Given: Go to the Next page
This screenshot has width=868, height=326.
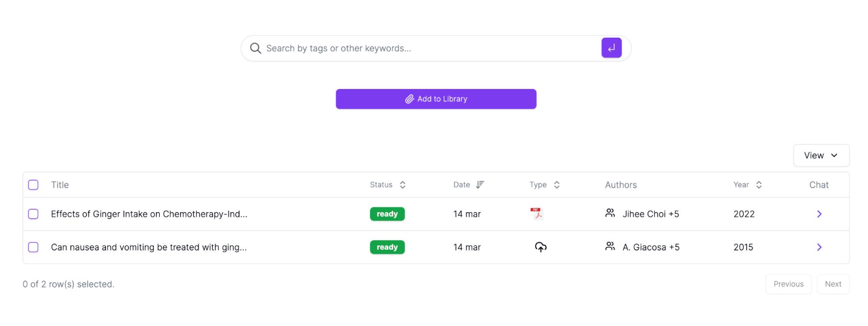Looking at the screenshot, I should coord(833,284).
